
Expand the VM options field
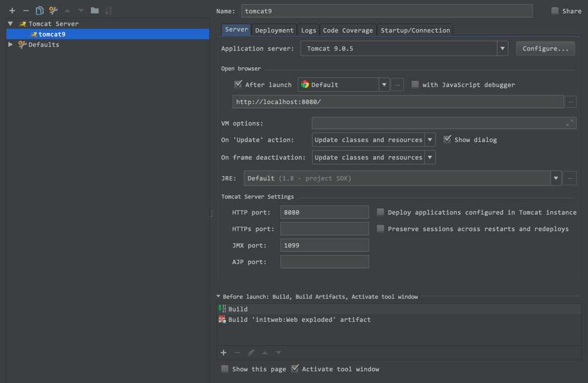(x=570, y=123)
